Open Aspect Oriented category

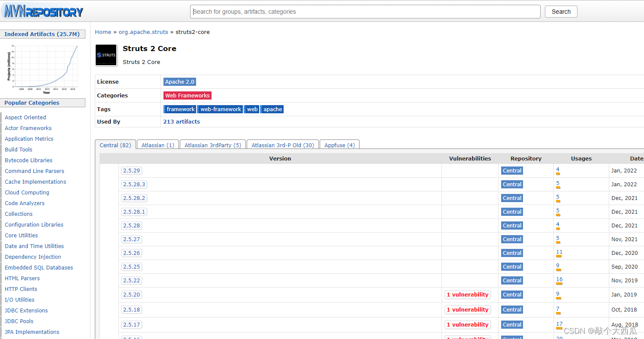(25, 117)
